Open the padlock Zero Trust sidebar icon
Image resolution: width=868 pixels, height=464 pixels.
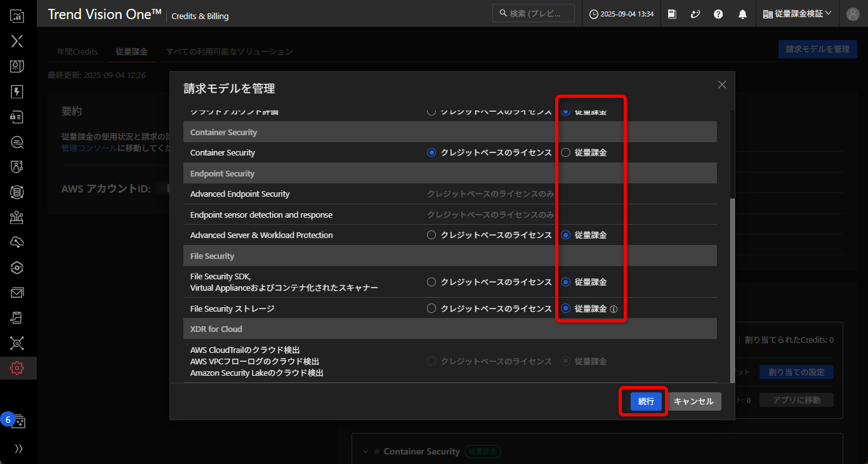[17, 117]
